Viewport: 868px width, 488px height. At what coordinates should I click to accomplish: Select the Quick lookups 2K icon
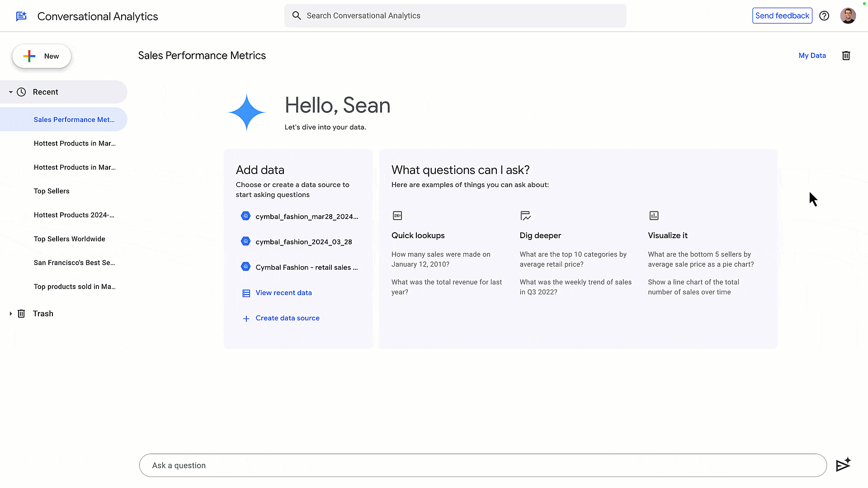point(397,216)
